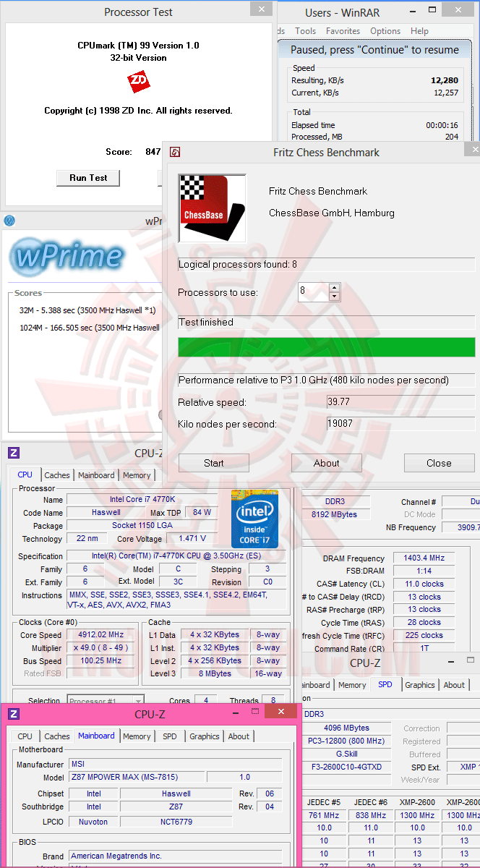This screenshot has height=868, width=480.
Task: Click Run Test in Processor Test
Action: pyautogui.click(x=88, y=178)
